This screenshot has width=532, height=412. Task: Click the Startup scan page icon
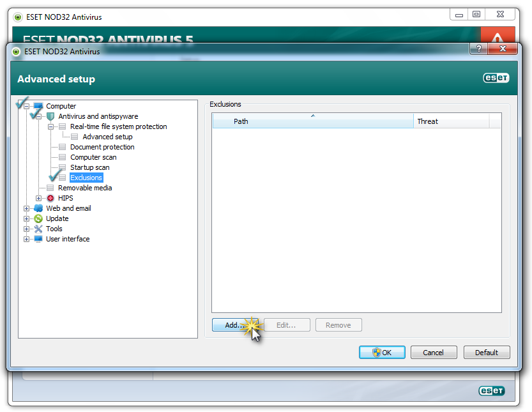pyautogui.click(x=63, y=167)
